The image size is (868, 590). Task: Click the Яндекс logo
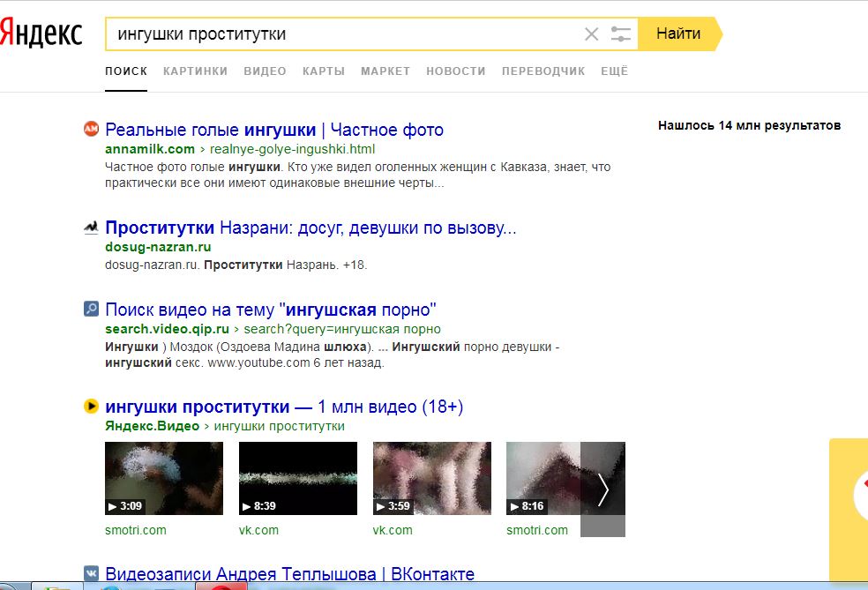tap(41, 34)
